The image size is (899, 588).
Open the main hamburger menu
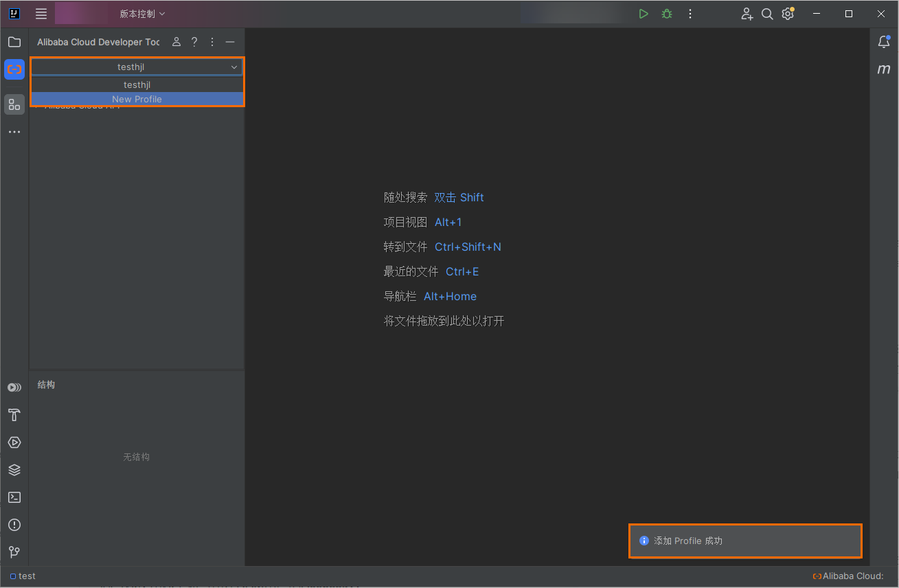[x=41, y=14]
